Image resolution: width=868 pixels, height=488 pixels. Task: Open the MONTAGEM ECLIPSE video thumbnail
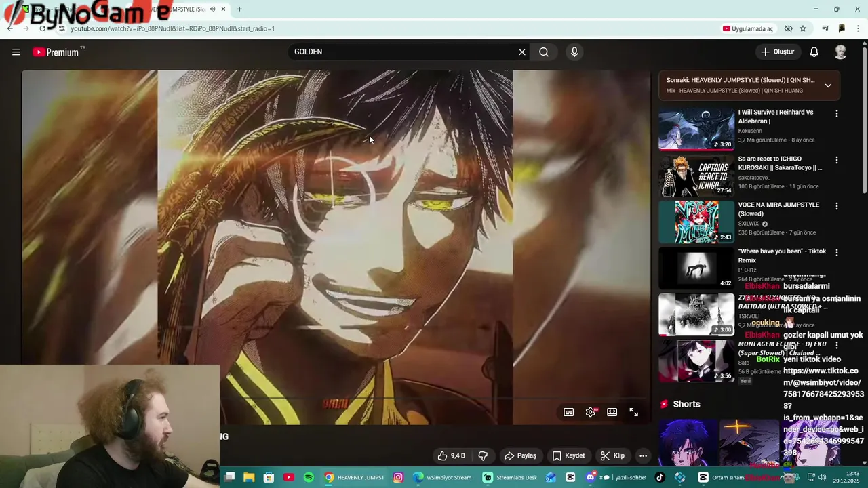(696, 361)
